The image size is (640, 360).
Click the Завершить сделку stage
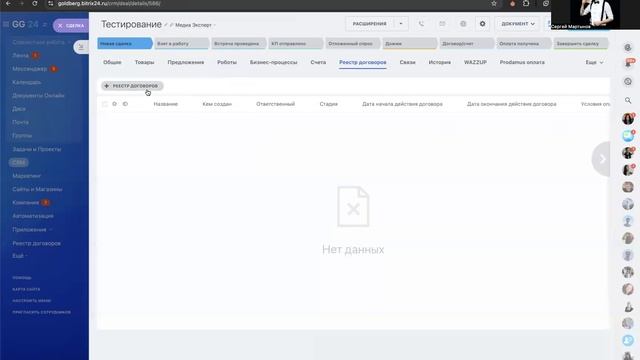581,44
